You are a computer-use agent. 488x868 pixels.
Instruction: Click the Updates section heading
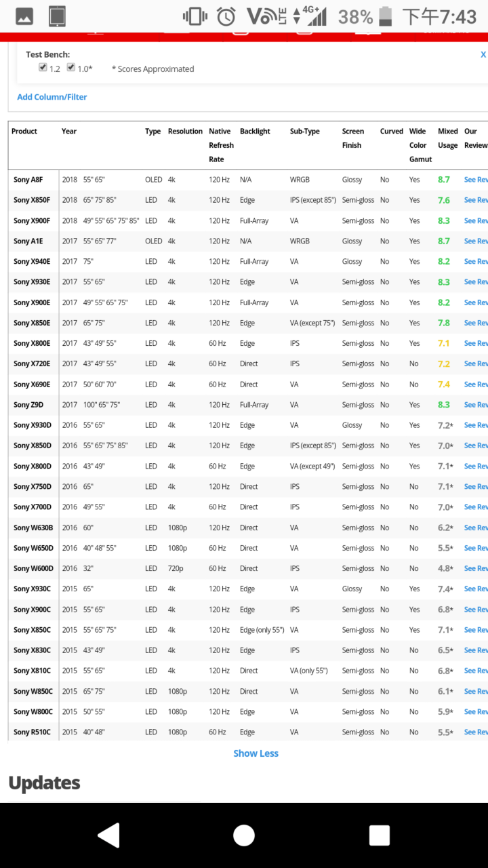[x=44, y=783]
